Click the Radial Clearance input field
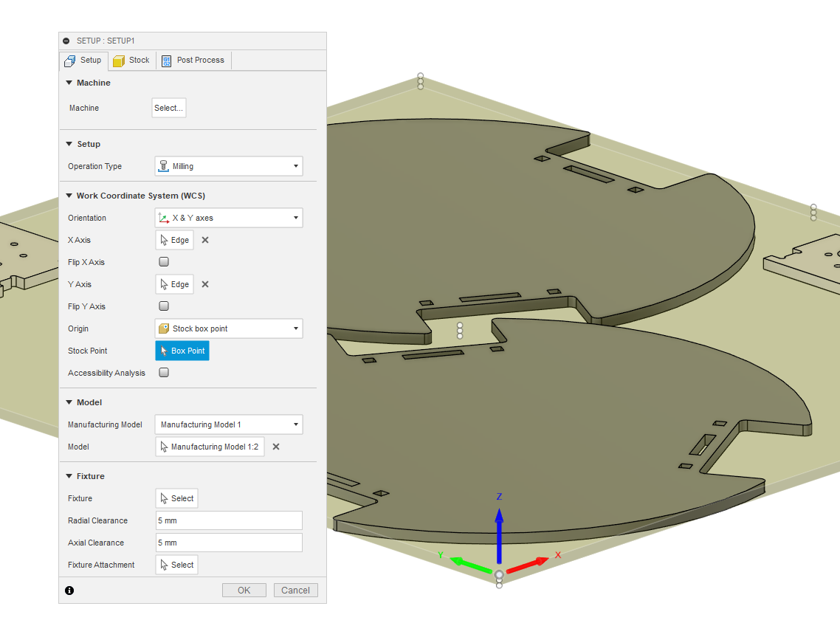840x640 pixels. pyautogui.click(x=229, y=520)
